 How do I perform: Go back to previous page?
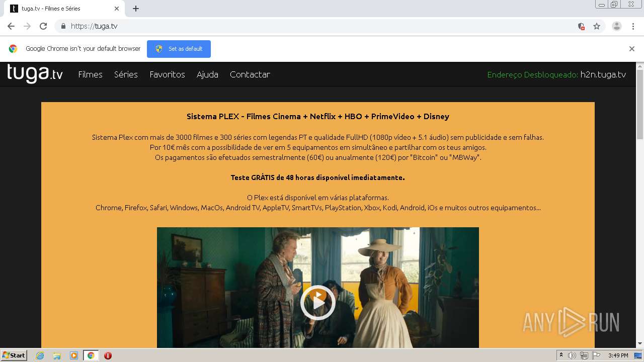tap(11, 26)
